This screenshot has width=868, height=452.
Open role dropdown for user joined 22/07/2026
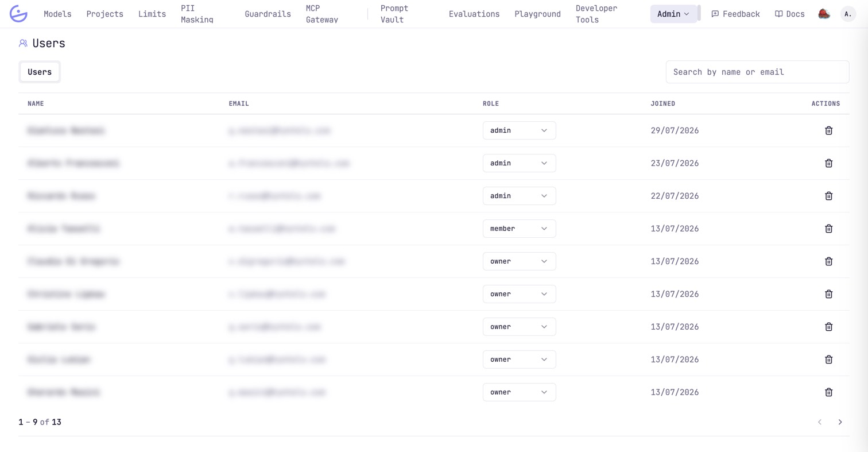point(519,196)
